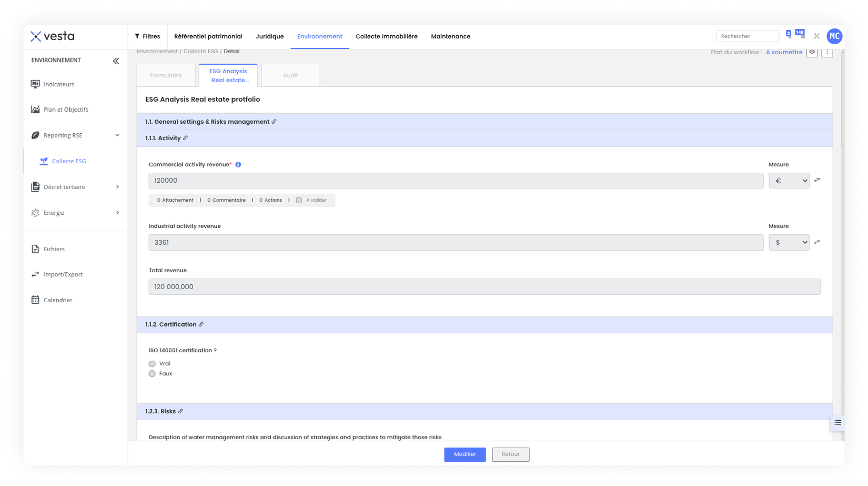This screenshot has height=486, width=868.
Task: Toggle the eye icon near workflow state
Action: click(x=812, y=52)
